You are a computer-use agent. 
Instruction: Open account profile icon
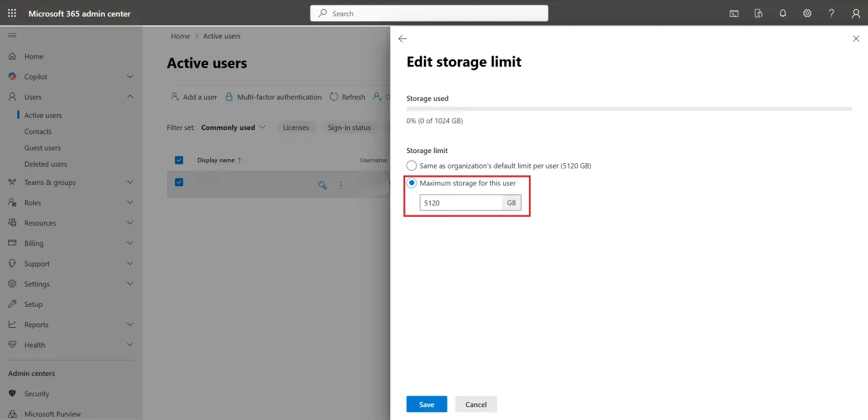(x=856, y=14)
